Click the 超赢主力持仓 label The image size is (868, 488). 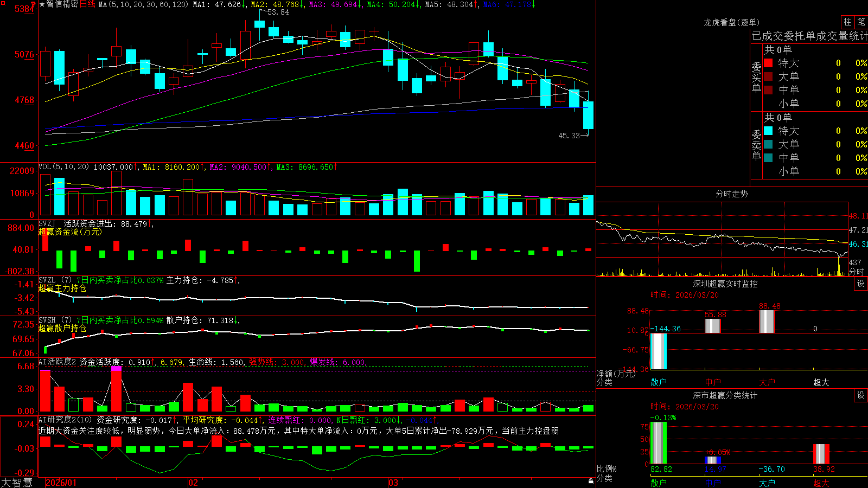click(x=62, y=288)
